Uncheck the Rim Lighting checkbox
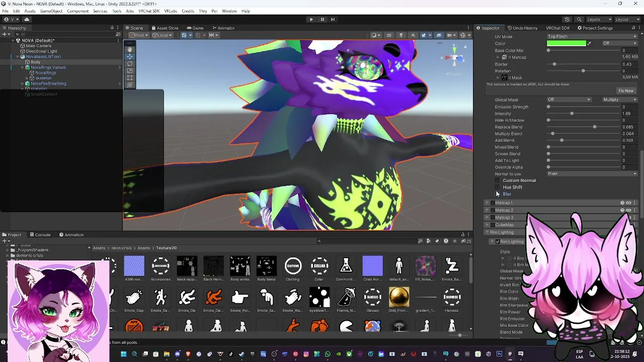Screen dimensions: 644x362 tap(498, 242)
